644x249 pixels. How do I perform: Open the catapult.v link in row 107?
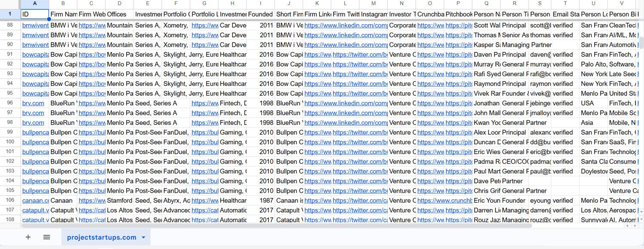36,210
